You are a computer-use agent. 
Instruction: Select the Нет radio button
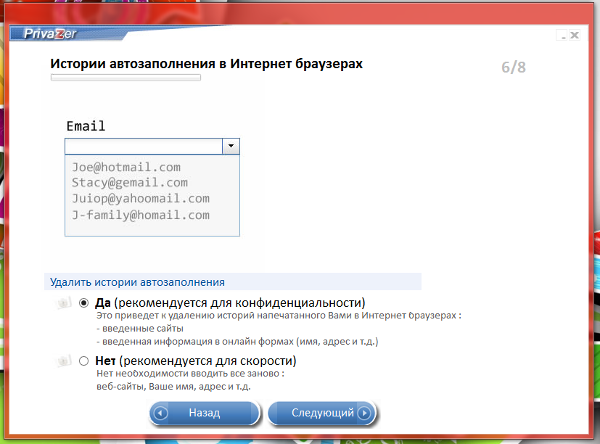[84, 361]
